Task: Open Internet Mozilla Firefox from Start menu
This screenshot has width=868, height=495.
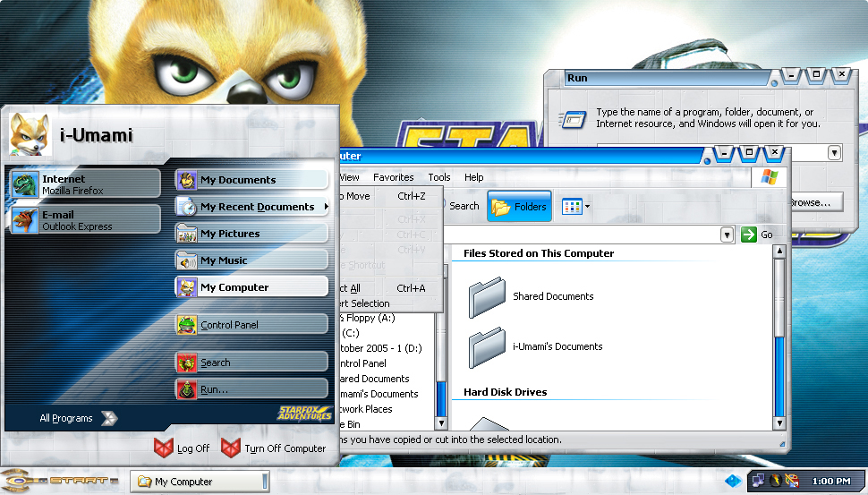Action: [85, 184]
